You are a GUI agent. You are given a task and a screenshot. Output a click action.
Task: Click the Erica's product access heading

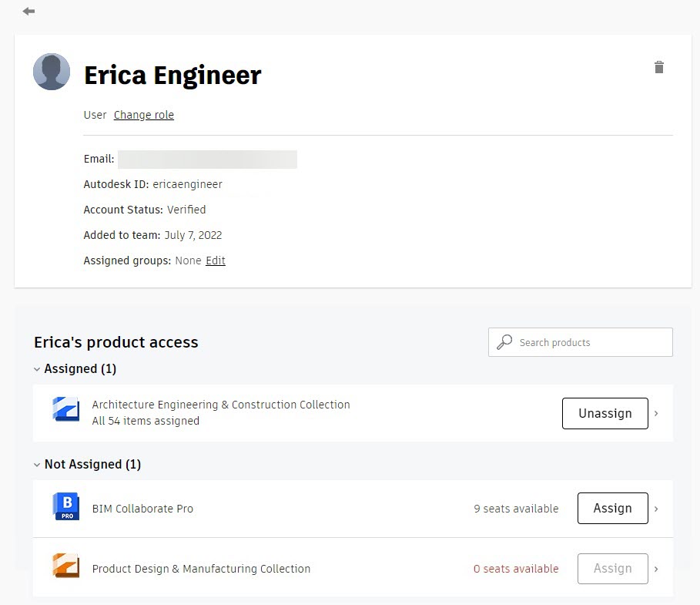(x=116, y=342)
